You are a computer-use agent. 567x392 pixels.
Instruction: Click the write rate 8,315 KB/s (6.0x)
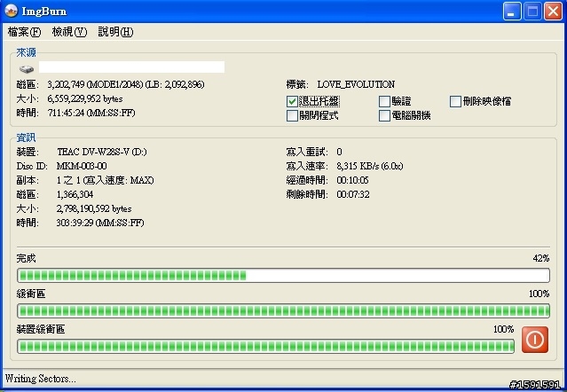tap(369, 166)
